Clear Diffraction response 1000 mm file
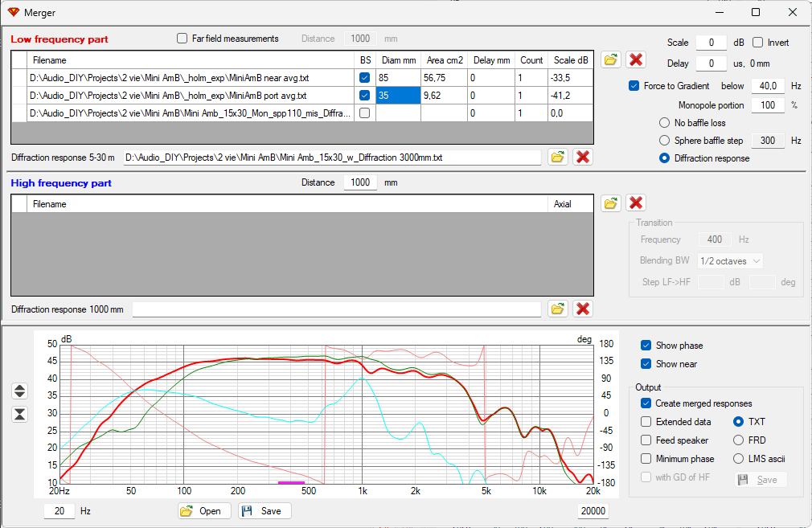The width and height of the screenshot is (812, 528). 583,309
